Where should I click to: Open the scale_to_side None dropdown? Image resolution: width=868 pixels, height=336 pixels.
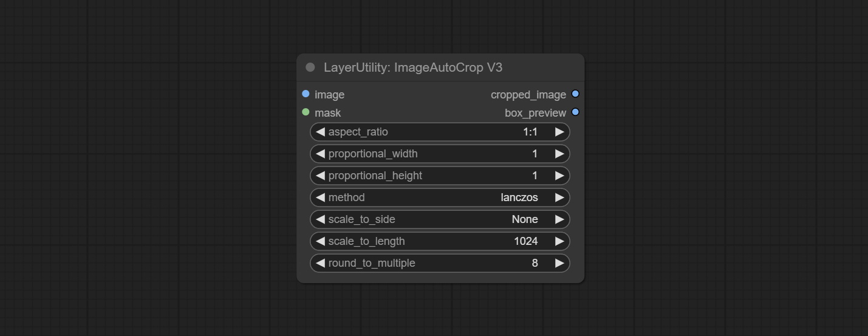pyautogui.click(x=440, y=219)
